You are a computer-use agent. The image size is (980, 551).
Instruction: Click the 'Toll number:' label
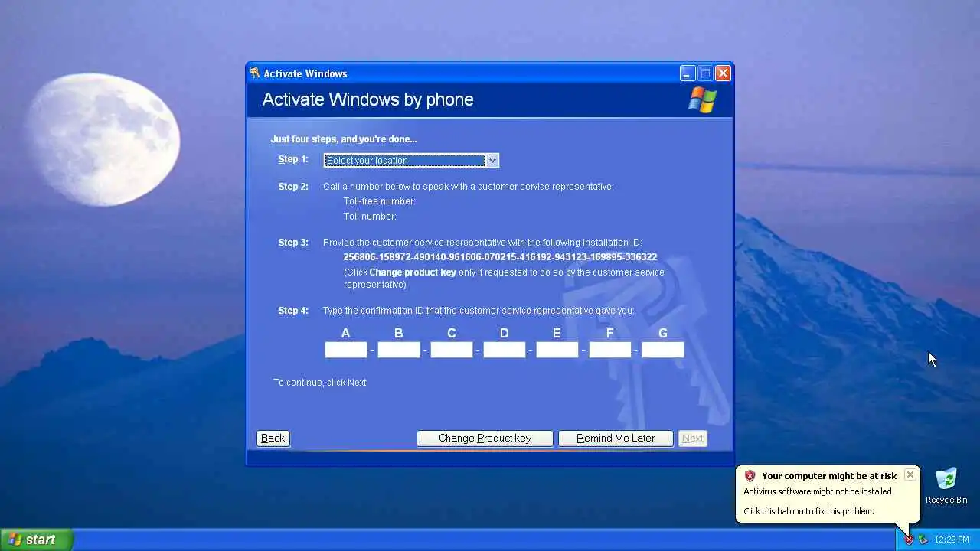pyautogui.click(x=370, y=217)
